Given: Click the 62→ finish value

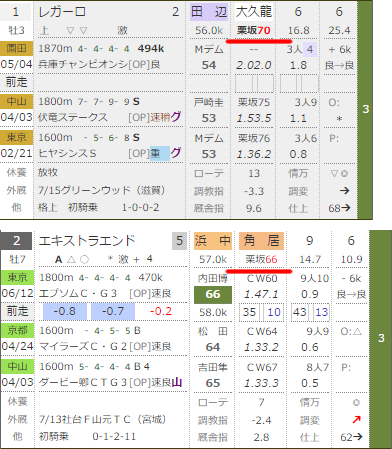Looking at the screenshot, I should tap(351, 437).
